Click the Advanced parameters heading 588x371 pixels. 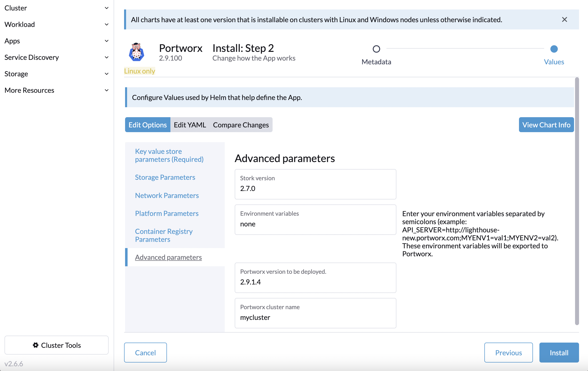pyautogui.click(x=285, y=158)
